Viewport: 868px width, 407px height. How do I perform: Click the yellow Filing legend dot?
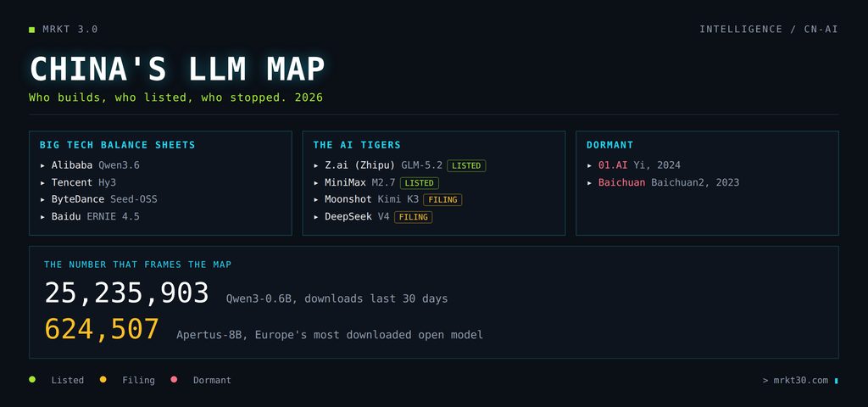point(103,379)
